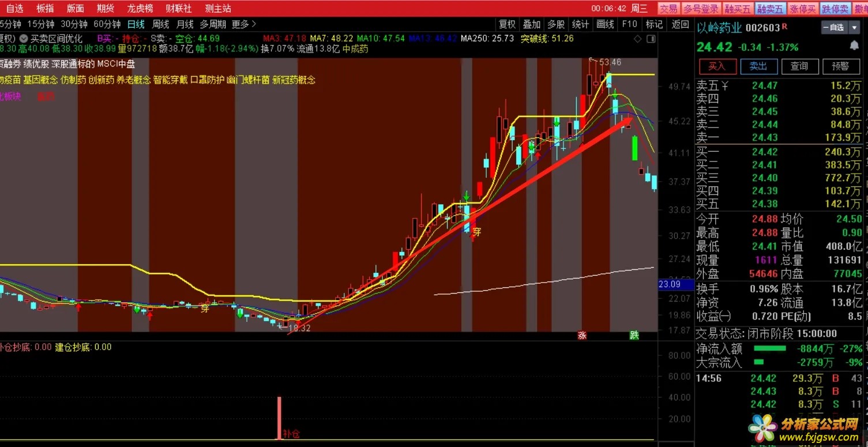The width and height of the screenshot is (868, 447).
Task: Click the 53.46 high price label
Action: 610,62
